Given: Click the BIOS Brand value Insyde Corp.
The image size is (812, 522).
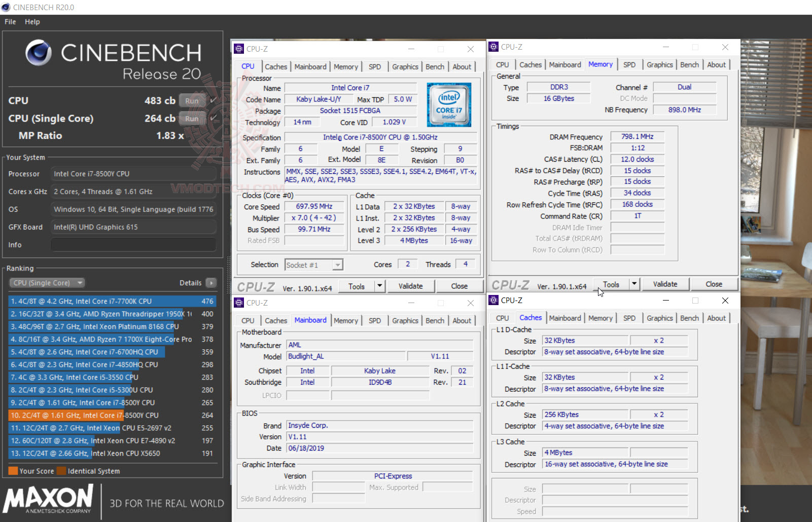Looking at the screenshot, I should pos(380,425).
